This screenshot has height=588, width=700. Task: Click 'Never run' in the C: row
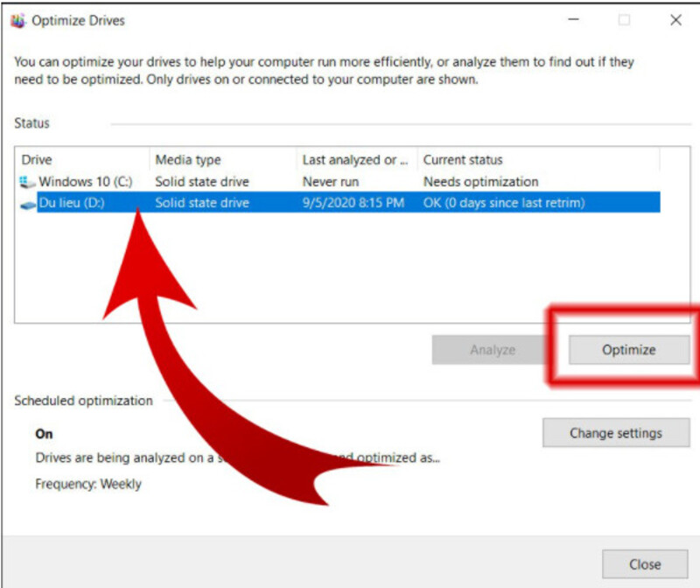(x=331, y=182)
